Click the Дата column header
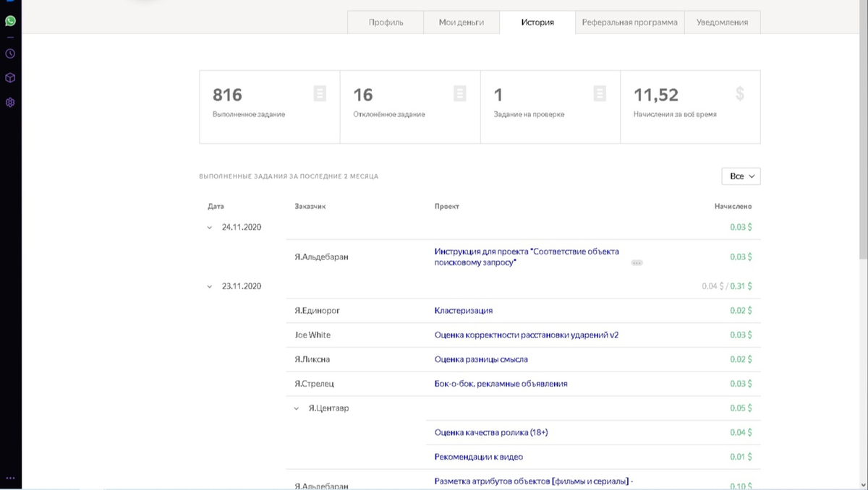This screenshot has width=868, height=490. tap(216, 207)
